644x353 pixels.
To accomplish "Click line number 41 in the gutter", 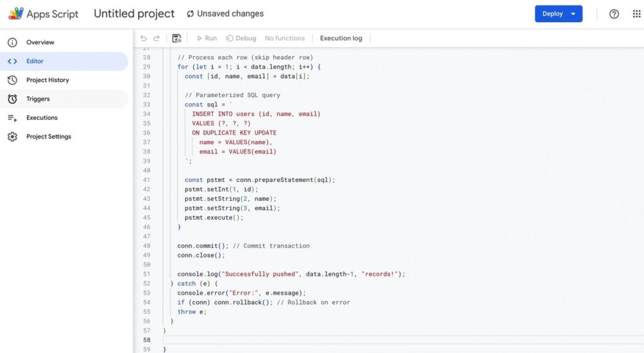I will pyautogui.click(x=147, y=180).
